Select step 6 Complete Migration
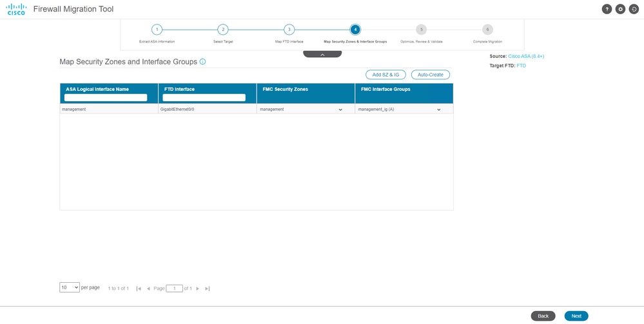 point(487,30)
